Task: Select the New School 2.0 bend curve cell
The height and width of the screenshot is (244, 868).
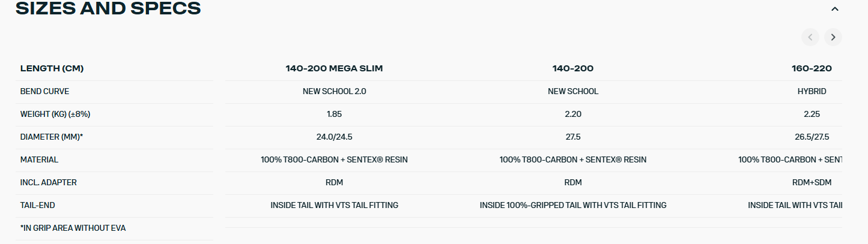Action: point(334,91)
